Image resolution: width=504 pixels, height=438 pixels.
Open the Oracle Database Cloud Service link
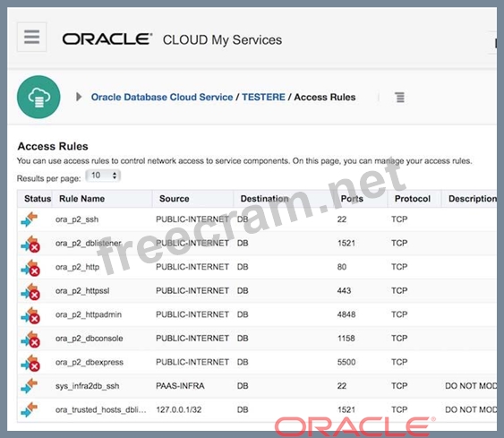(x=162, y=97)
